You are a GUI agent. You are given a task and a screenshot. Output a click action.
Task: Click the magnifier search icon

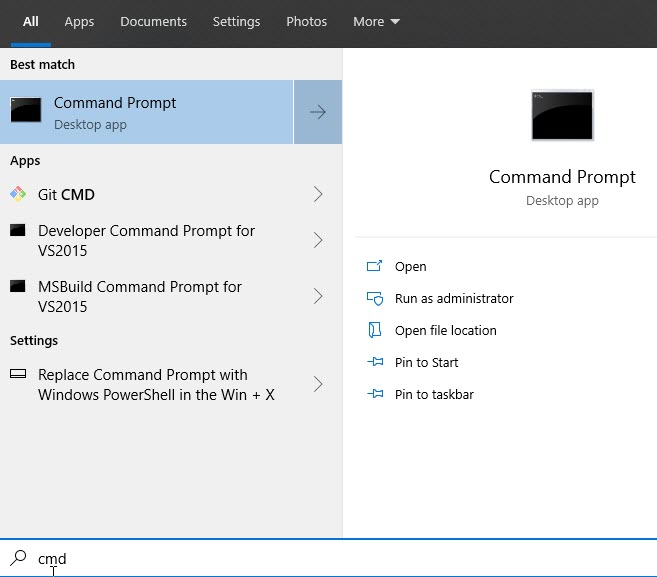[x=18, y=558]
